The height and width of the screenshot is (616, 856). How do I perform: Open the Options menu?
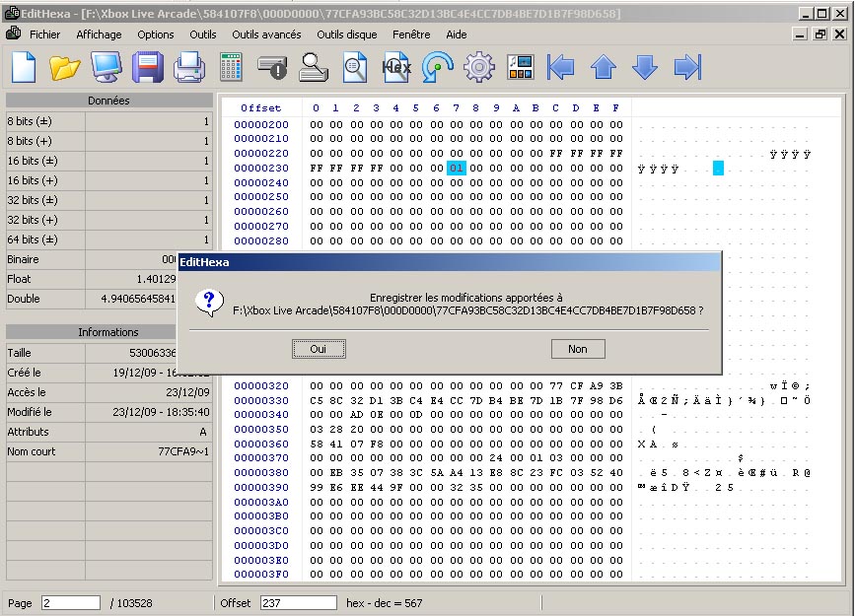coord(156,34)
